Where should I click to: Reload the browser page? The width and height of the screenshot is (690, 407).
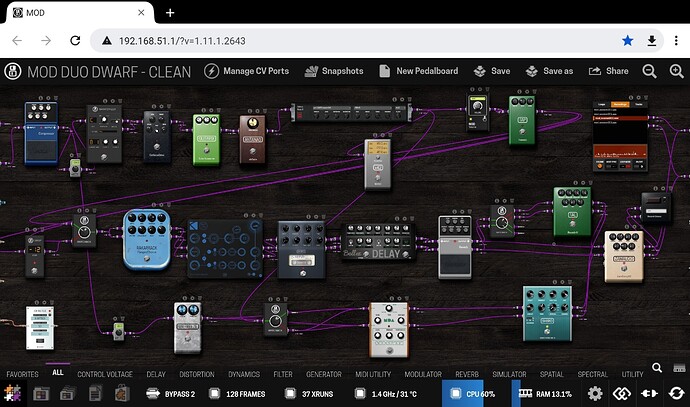pos(75,40)
